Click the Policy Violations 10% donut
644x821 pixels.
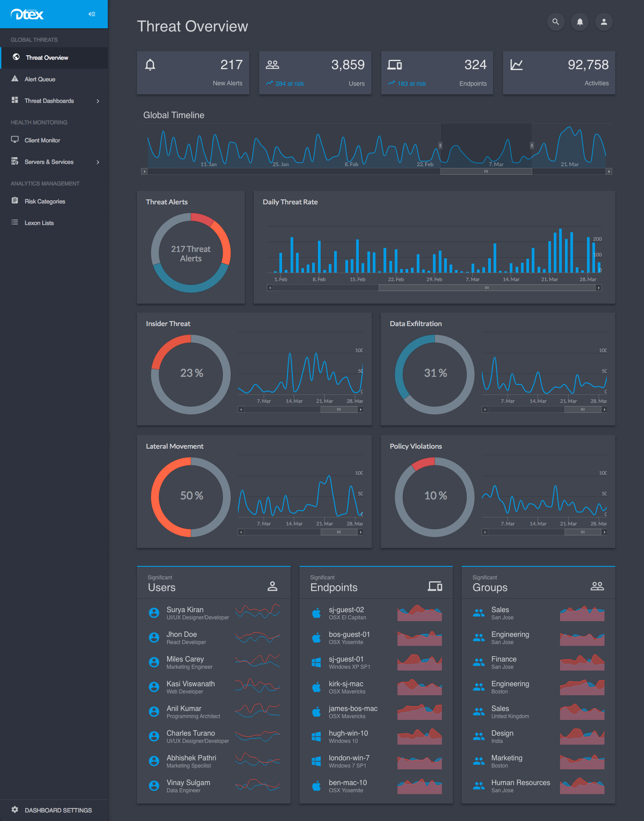(435, 497)
